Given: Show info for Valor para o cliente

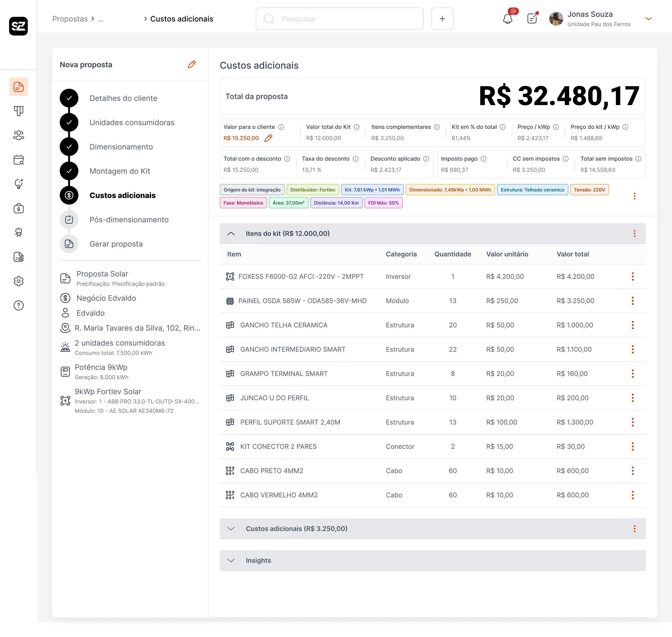Looking at the screenshot, I should tap(281, 127).
